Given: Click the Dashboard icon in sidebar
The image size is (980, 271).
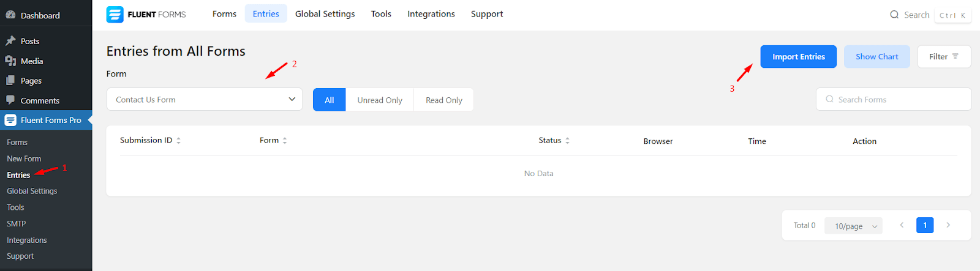Looking at the screenshot, I should click(10, 15).
